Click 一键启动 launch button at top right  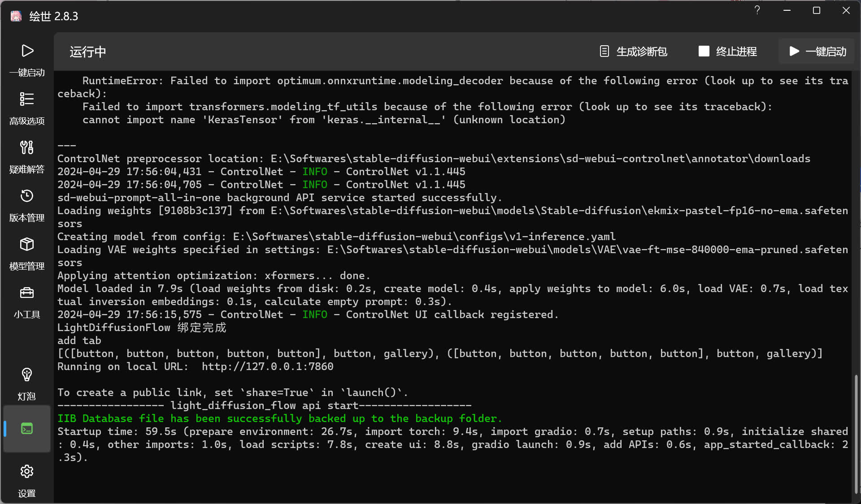[x=818, y=52]
